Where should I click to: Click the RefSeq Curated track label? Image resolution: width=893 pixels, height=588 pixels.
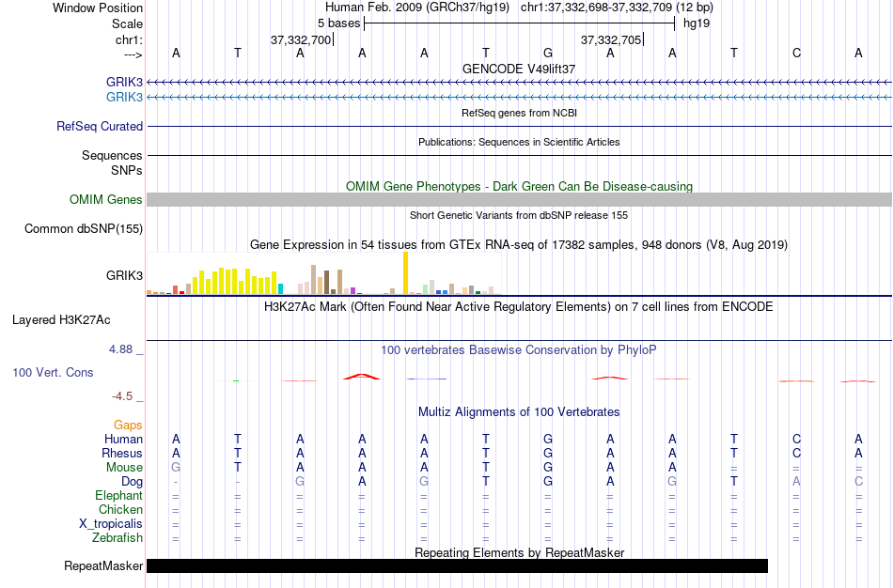[100, 127]
